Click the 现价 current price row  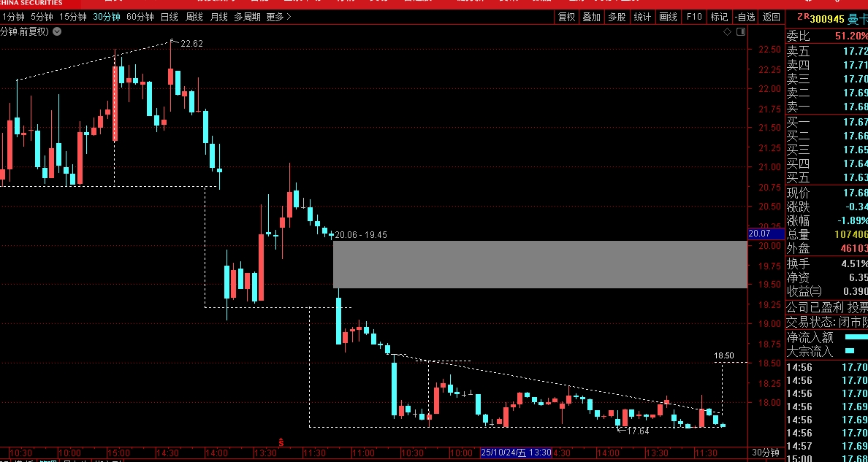pyautogui.click(x=827, y=193)
